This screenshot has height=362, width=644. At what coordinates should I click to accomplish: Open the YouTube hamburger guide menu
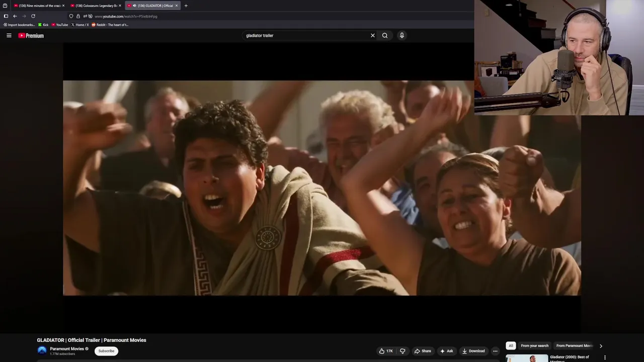click(9, 36)
